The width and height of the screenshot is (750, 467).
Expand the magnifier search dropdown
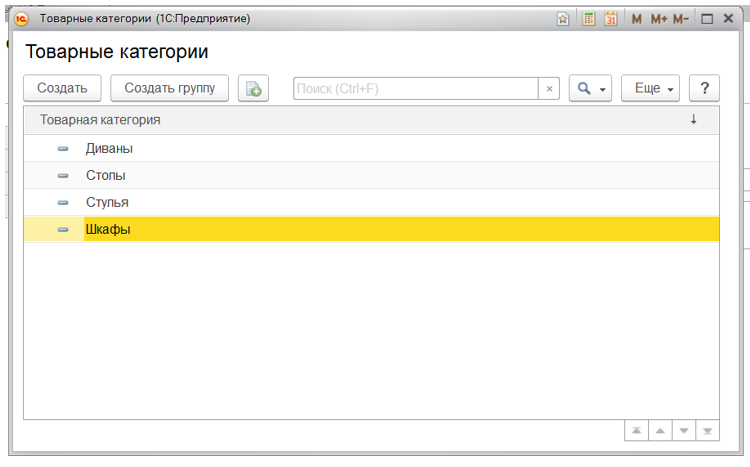[589, 88]
